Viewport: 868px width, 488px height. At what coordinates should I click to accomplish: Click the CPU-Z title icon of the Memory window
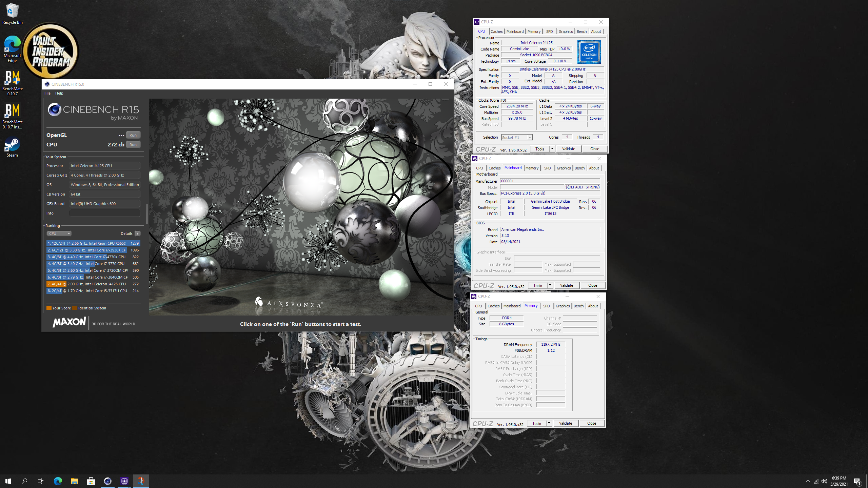pyautogui.click(x=474, y=297)
